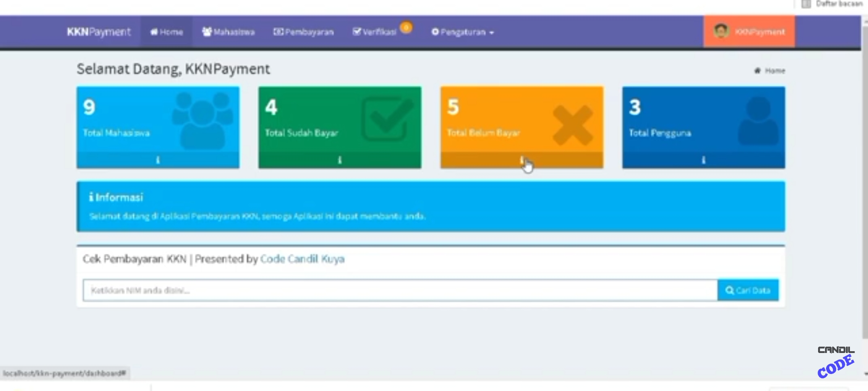Click the X graphic on Belum Bayar card

pos(573,125)
